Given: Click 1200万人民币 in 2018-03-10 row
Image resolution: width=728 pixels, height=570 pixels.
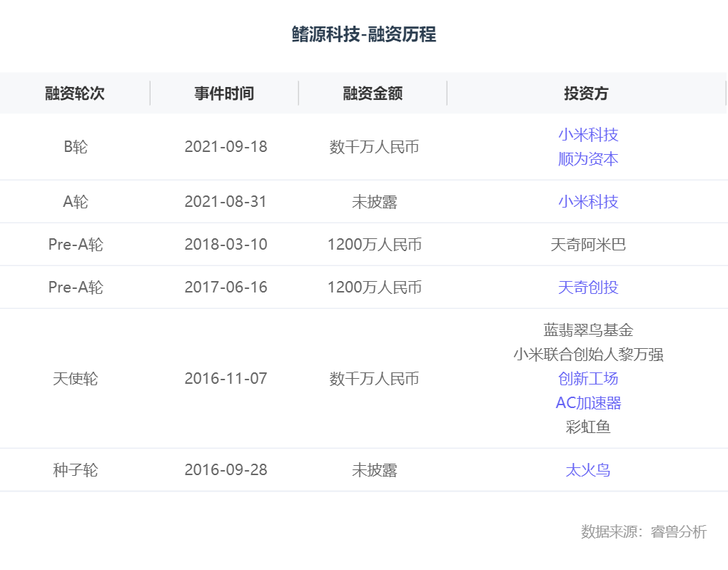Looking at the screenshot, I should [374, 244].
